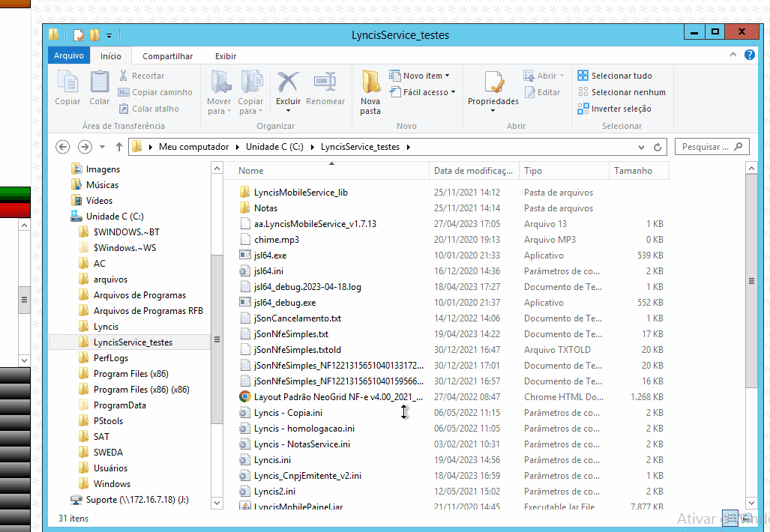The image size is (770, 532).
Task: Open the Chrome HTML Layout Padrão NeoGrid file
Action: coord(338,397)
